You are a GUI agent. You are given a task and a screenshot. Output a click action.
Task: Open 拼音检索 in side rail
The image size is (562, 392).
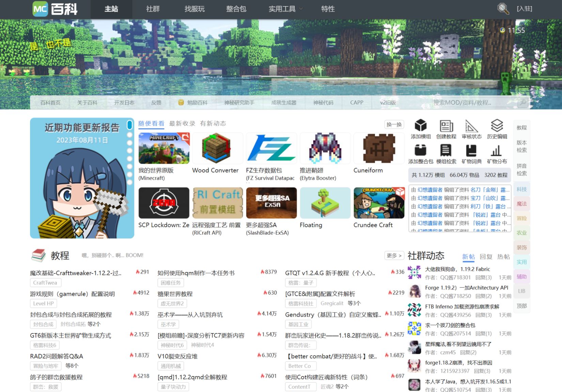pyautogui.click(x=521, y=169)
